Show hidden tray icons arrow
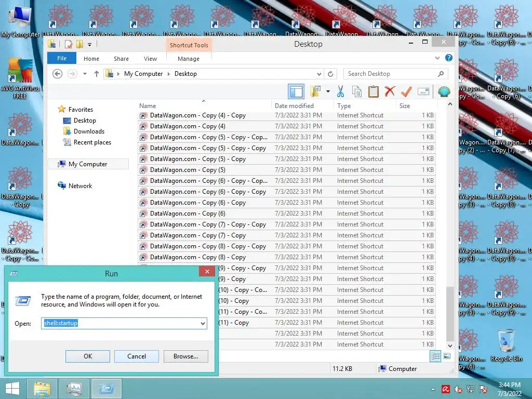This screenshot has height=399, width=532. point(433,389)
